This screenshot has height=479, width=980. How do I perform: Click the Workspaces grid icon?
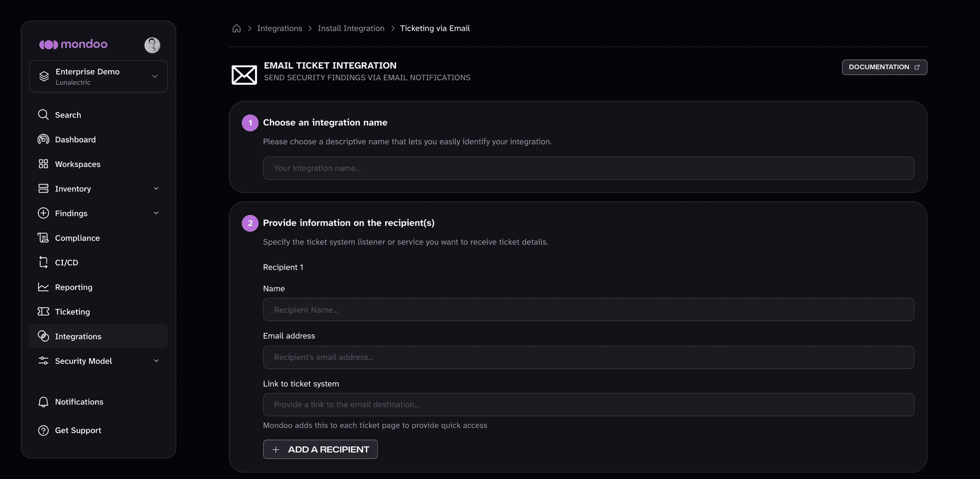[x=43, y=164]
